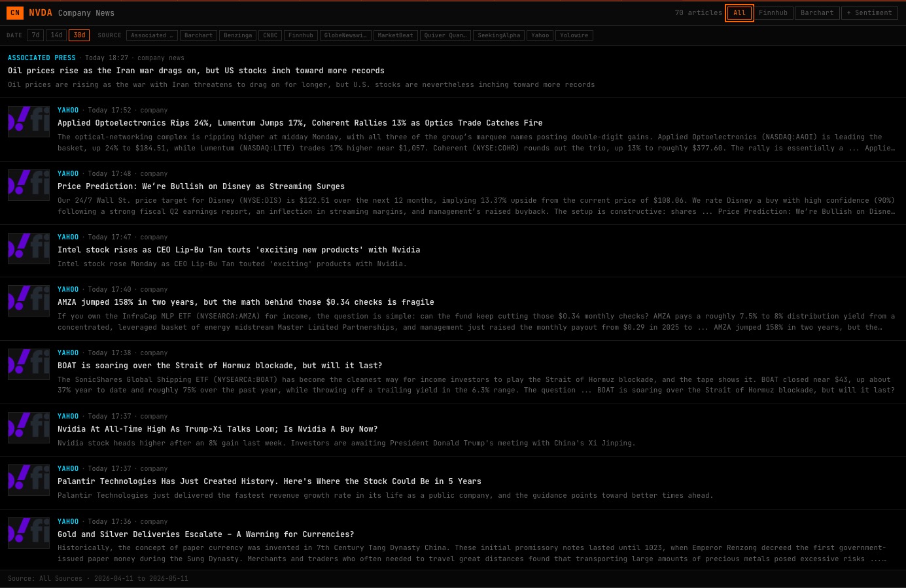Viewport: 906px width, 588px height.
Task: Switch to the Finnhub tab
Action: pyautogui.click(x=773, y=12)
